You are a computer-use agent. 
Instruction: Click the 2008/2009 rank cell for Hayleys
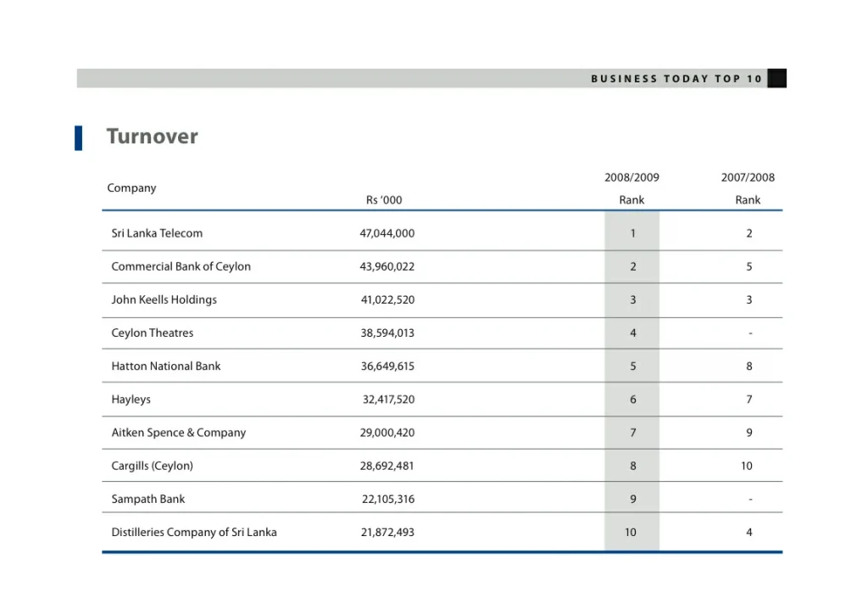tap(632, 400)
